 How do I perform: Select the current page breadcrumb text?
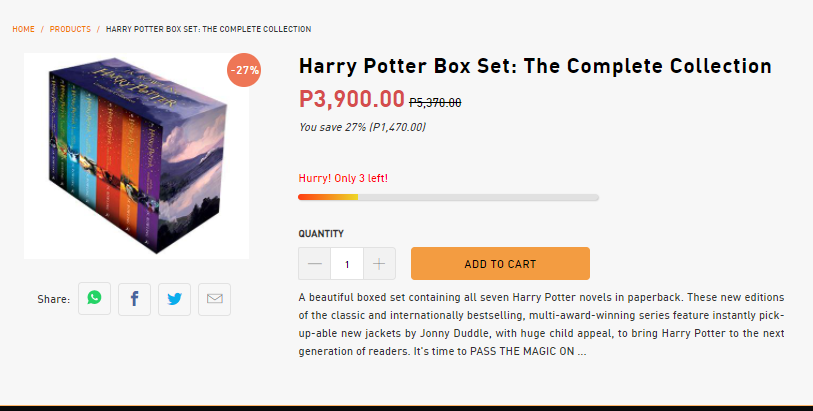click(x=208, y=29)
